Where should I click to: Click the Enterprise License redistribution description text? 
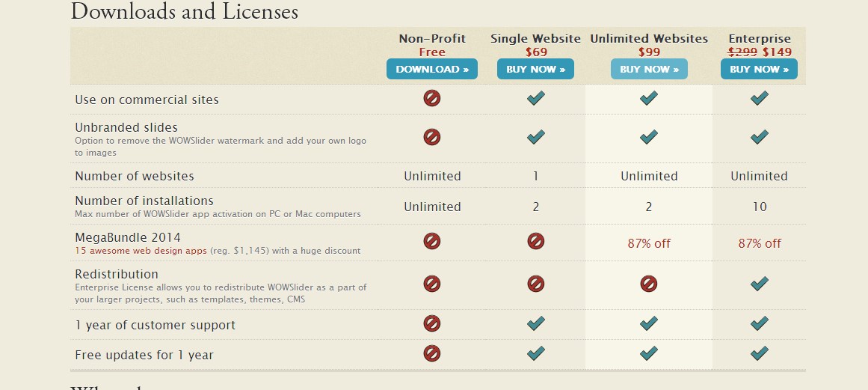(x=221, y=293)
